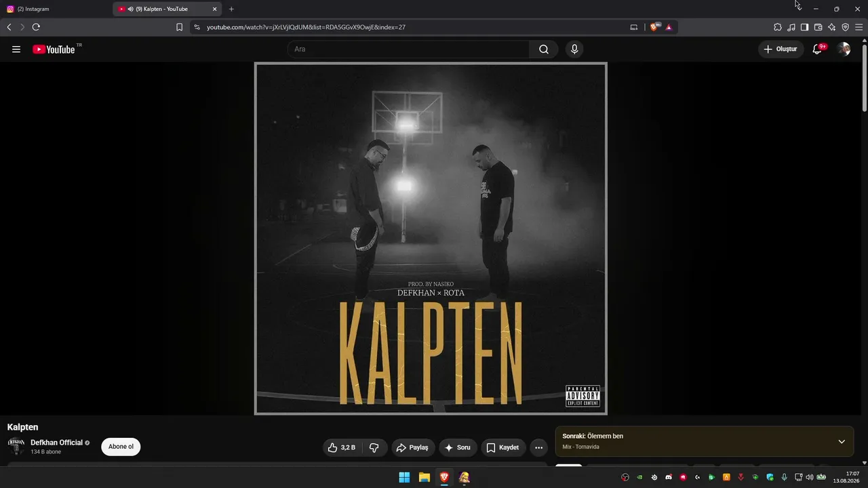The image size is (868, 488).
Task: Open the Windows Start menu
Action: pos(404,477)
